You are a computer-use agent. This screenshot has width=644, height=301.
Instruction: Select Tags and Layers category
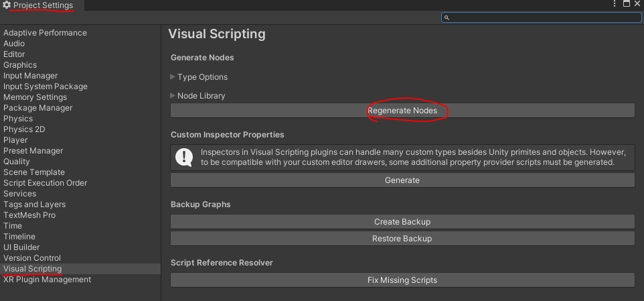(35, 204)
